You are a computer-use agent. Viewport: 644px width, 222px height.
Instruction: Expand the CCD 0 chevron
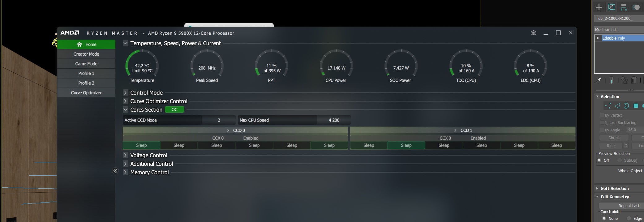pyautogui.click(x=228, y=130)
